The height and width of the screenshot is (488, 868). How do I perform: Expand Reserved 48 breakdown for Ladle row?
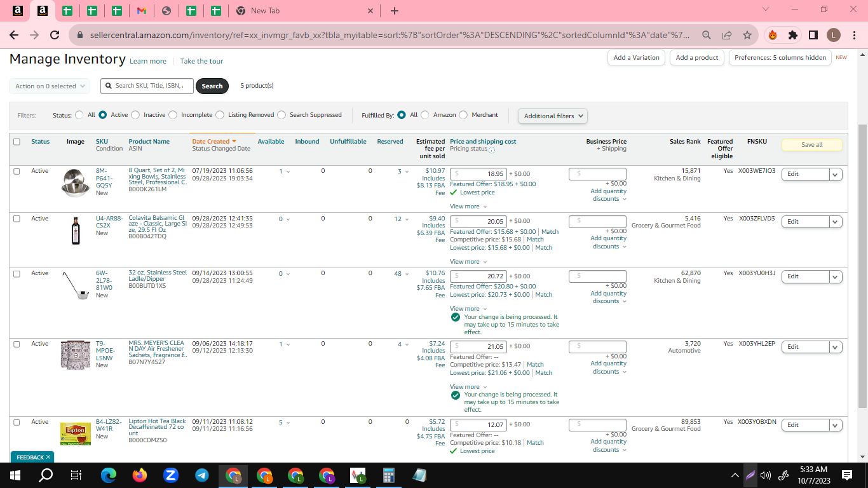pos(402,274)
